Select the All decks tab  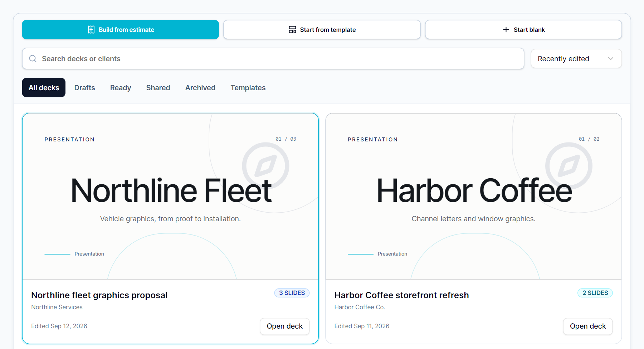pyautogui.click(x=44, y=88)
